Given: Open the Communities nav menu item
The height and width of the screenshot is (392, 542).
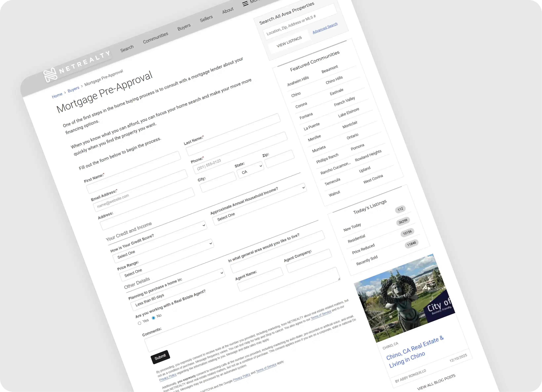Looking at the screenshot, I should point(155,38).
